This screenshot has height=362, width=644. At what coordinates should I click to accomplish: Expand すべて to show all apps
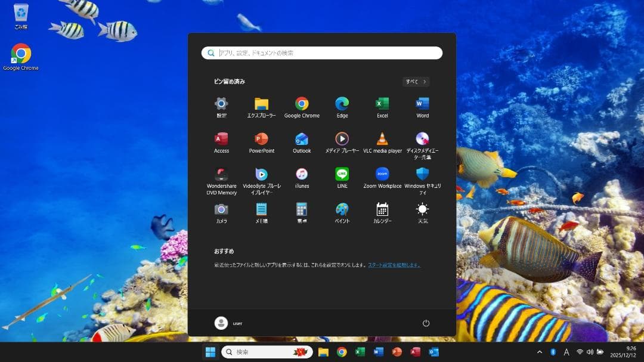pyautogui.click(x=415, y=82)
